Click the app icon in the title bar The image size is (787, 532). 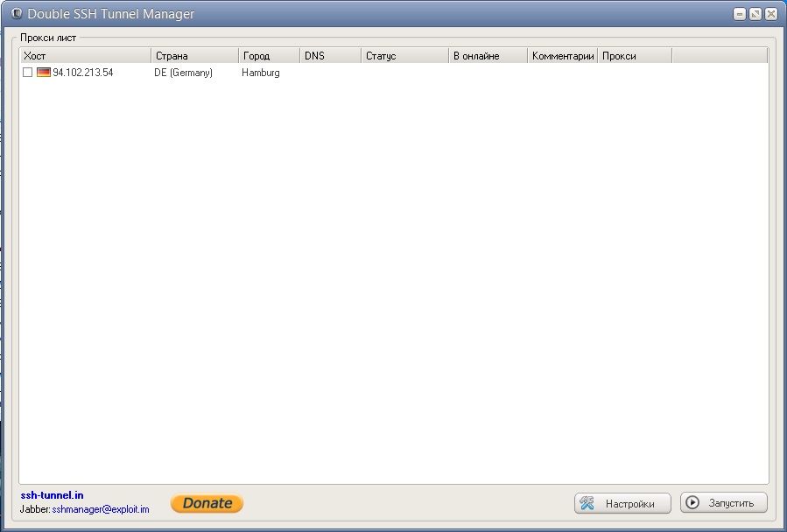(x=17, y=13)
